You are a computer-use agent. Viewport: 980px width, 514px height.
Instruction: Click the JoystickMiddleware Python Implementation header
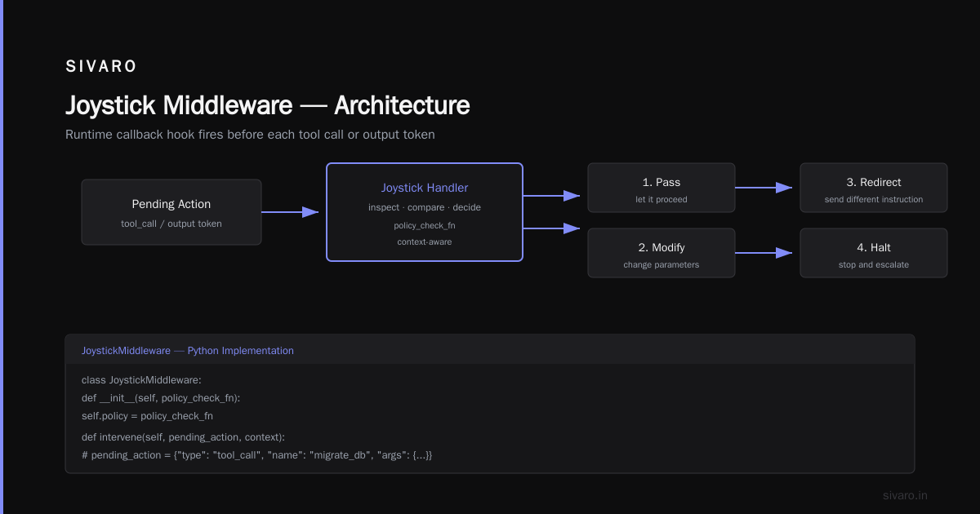tap(188, 351)
